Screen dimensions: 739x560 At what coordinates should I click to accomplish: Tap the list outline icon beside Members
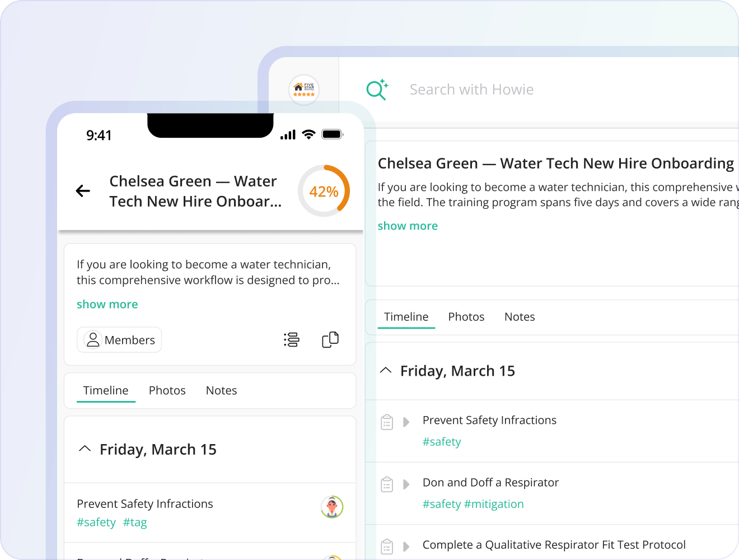click(292, 340)
